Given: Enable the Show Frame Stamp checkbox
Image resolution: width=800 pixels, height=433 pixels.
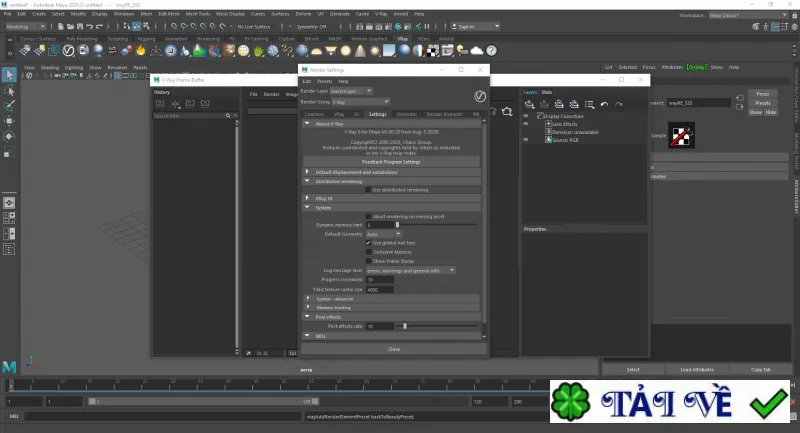Looking at the screenshot, I should [x=368, y=261].
